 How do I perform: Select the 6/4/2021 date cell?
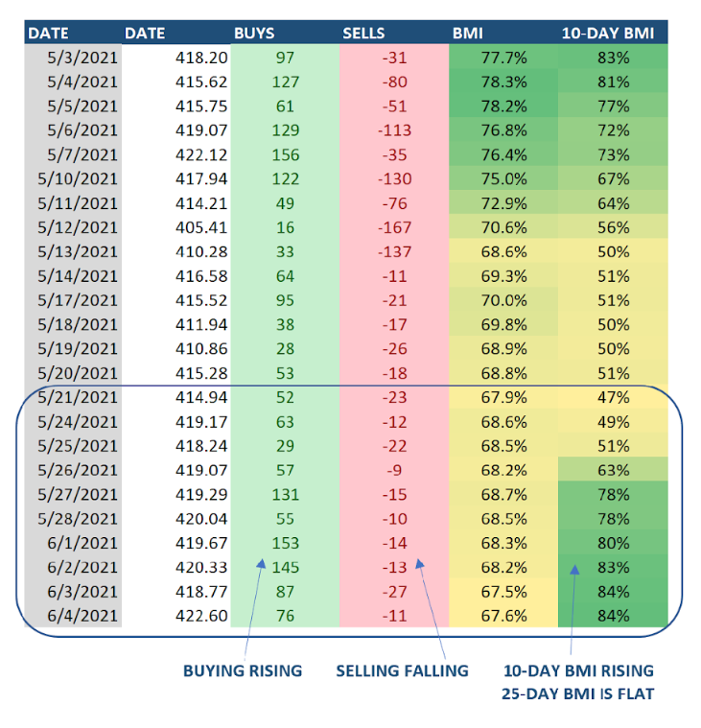pyautogui.click(x=82, y=615)
